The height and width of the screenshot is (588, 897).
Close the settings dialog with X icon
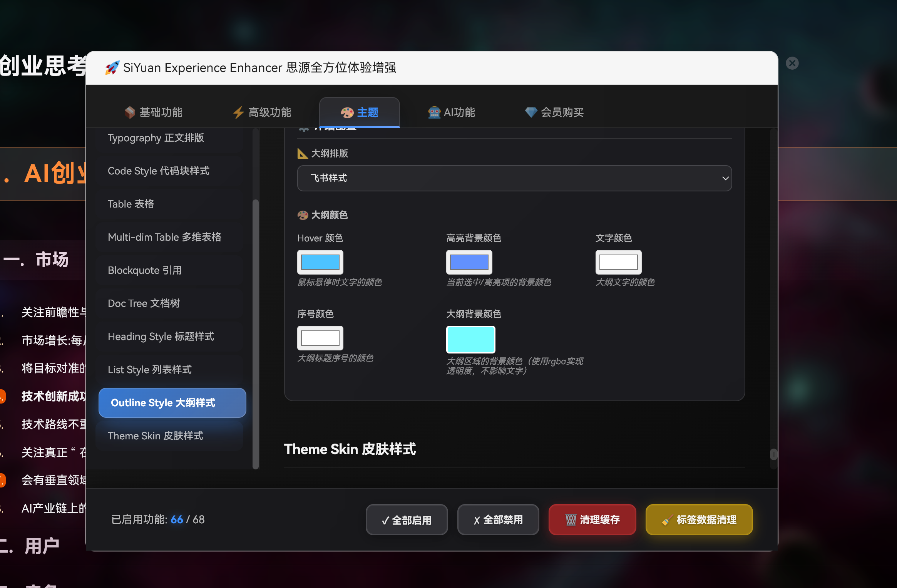click(792, 64)
